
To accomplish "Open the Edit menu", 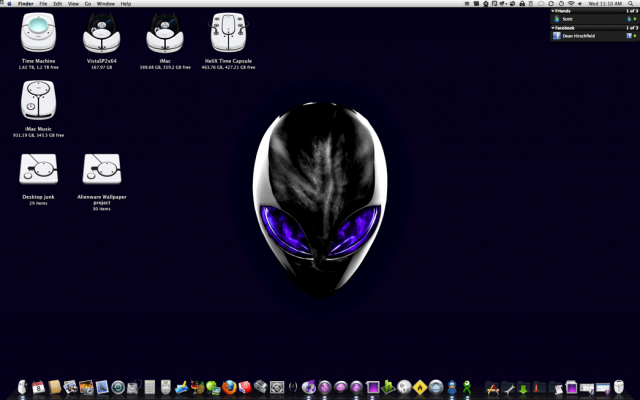I will pyautogui.click(x=58, y=4).
